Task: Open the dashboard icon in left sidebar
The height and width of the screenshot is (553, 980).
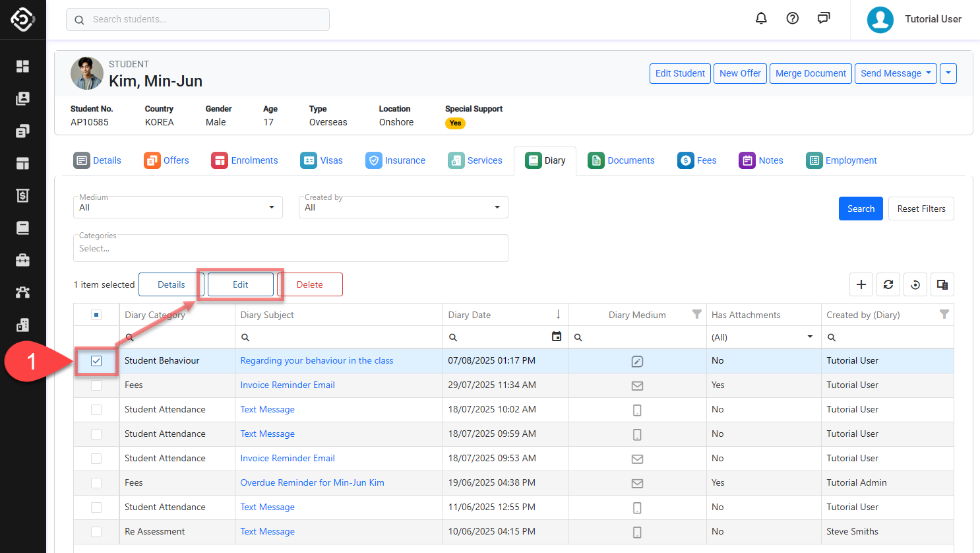Action: (22, 66)
